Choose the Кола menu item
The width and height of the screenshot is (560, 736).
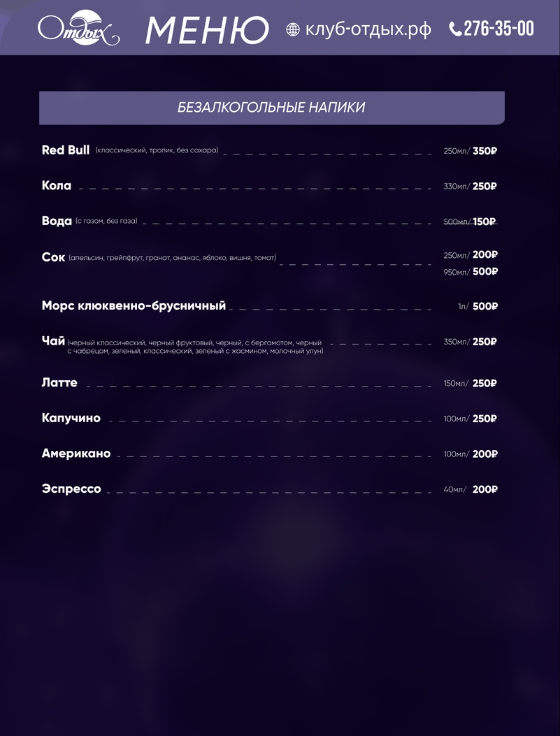tap(57, 186)
